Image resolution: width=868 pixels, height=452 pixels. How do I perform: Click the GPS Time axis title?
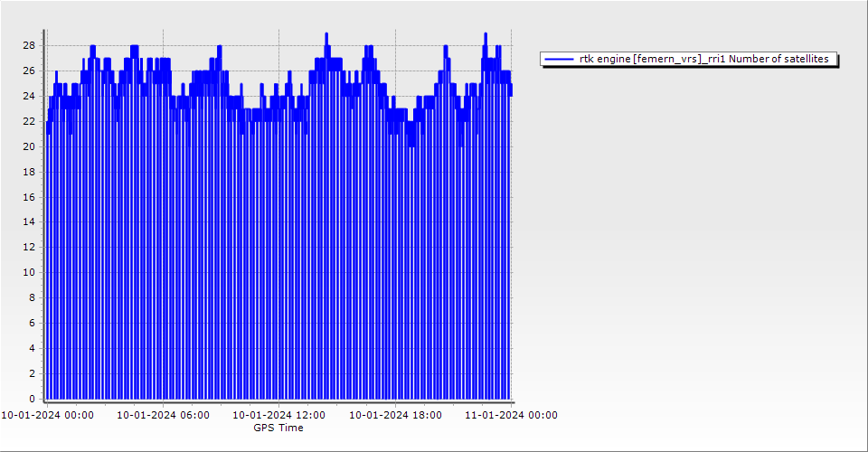pyautogui.click(x=278, y=428)
